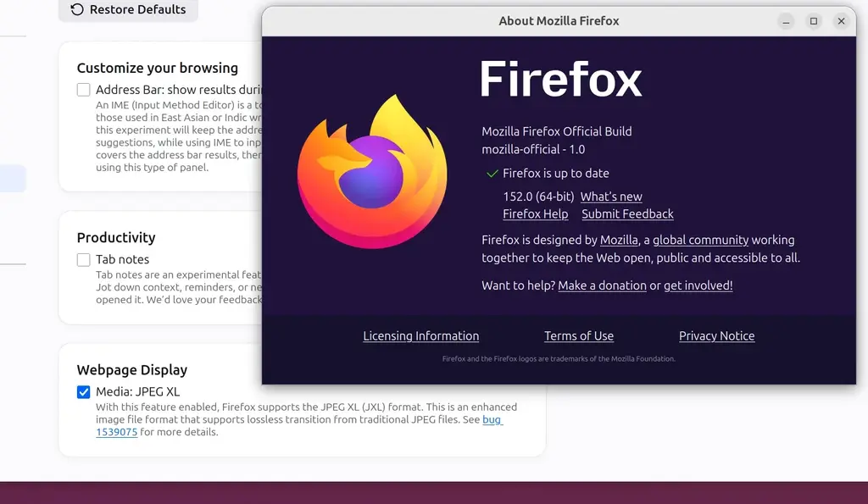The image size is (868, 504).
Task: Minimize the About Mozilla Firefox window
Action: (x=786, y=21)
